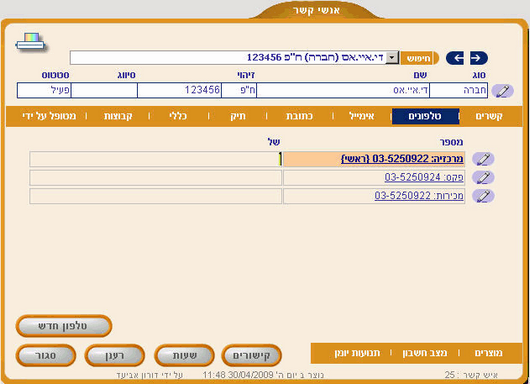This screenshot has width=530, height=384.
Task: Switch to the אימייל tab
Action: click(x=361, y=116)
